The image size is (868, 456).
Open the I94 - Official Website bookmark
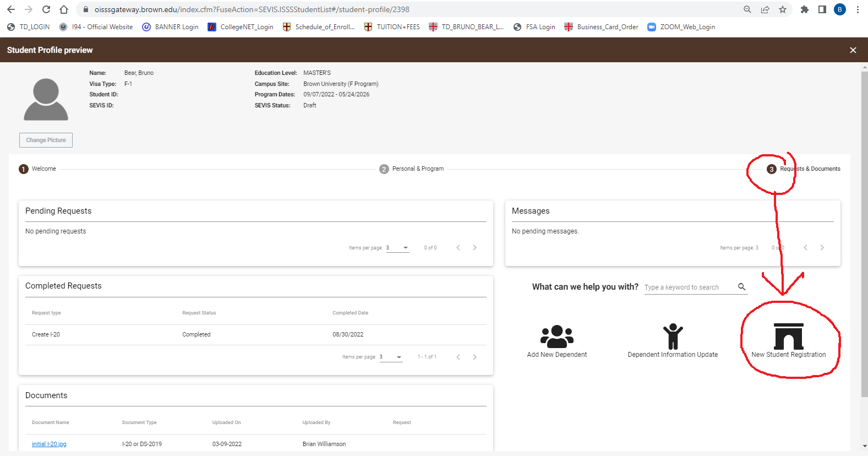pyautogui.click(x=96, y=27)
